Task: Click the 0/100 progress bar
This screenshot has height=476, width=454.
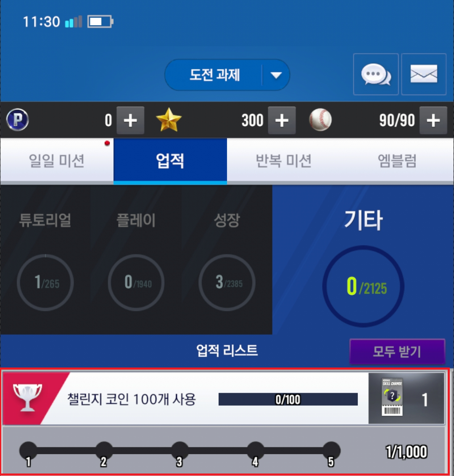Action: [288, 399]
